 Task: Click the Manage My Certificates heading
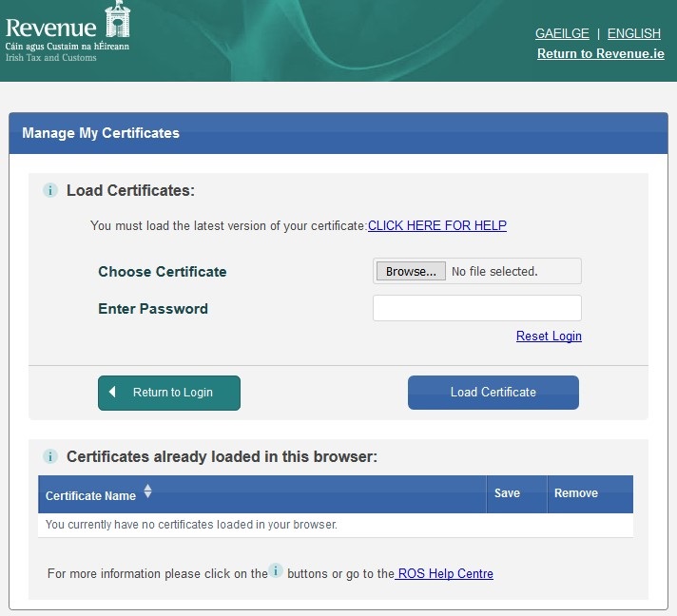tap(101, 133)
